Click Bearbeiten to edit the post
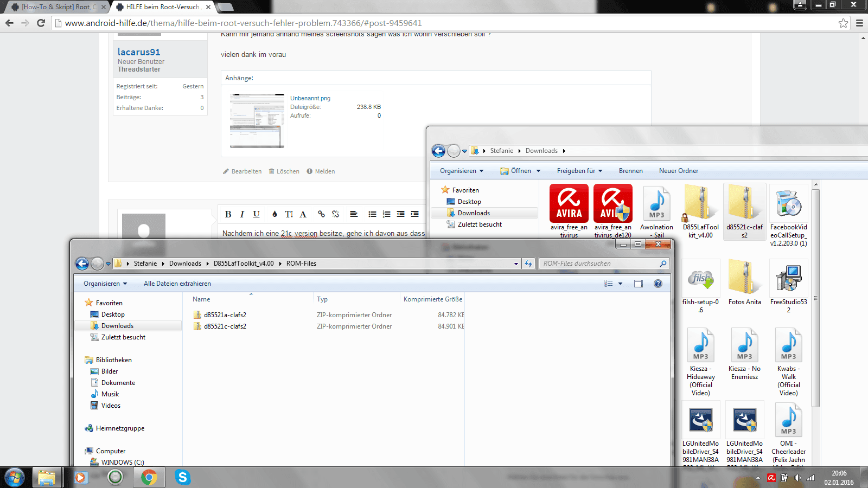 [x=242, y=171]
